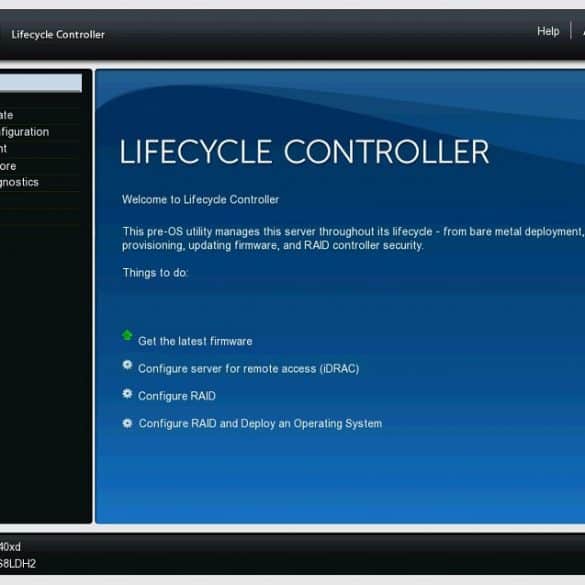Click the service tag text ending 'S8LDH2'
This screenshot has width=585, height=585.
tap(18, 563)
